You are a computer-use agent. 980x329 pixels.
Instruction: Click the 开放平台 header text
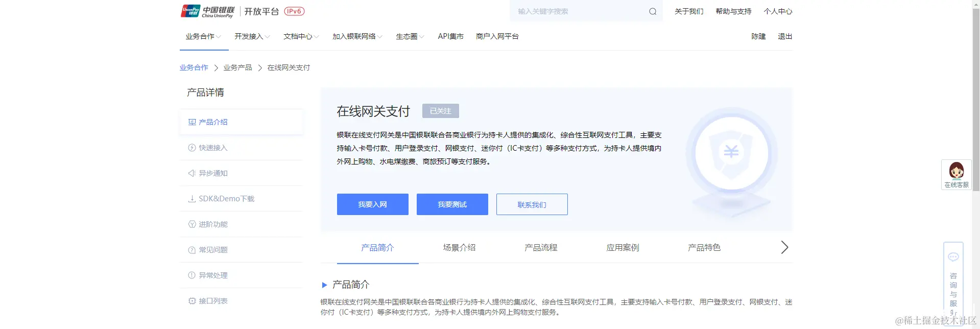(261, 11)
